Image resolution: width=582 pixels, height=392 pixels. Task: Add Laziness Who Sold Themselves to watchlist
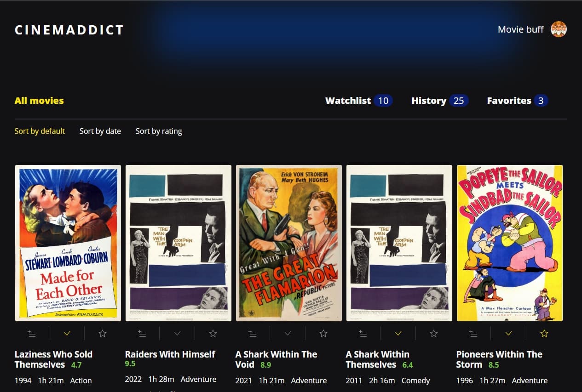pyautogui.click(x=32, y=334)
